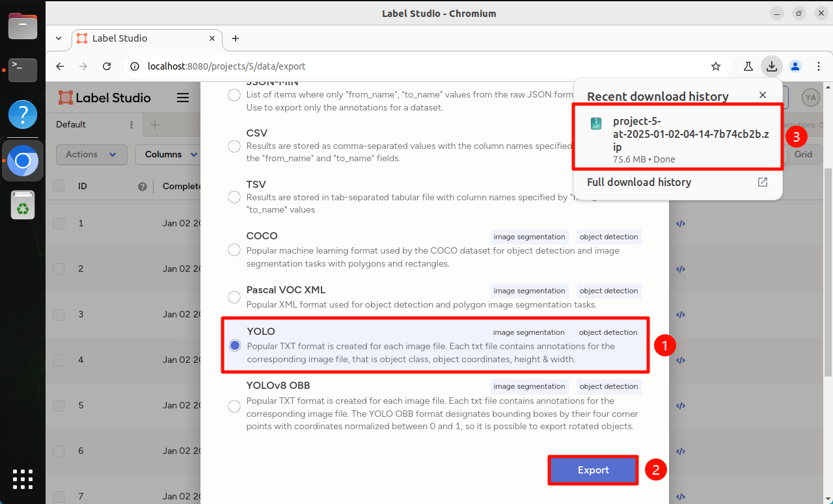The image size is (833, 504).
Task: Click the Export button
Action: pos(593,470)
